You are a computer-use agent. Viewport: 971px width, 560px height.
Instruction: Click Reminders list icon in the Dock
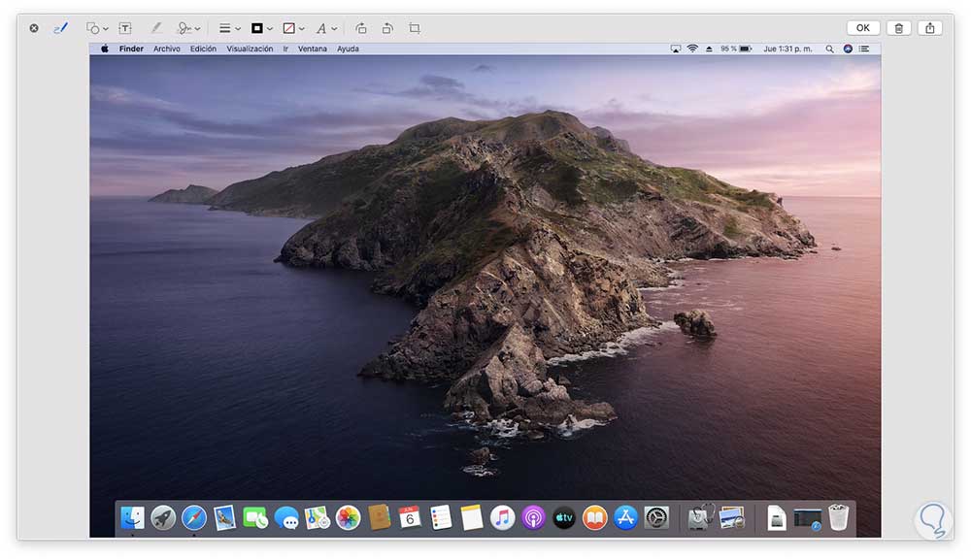point(440,518)
